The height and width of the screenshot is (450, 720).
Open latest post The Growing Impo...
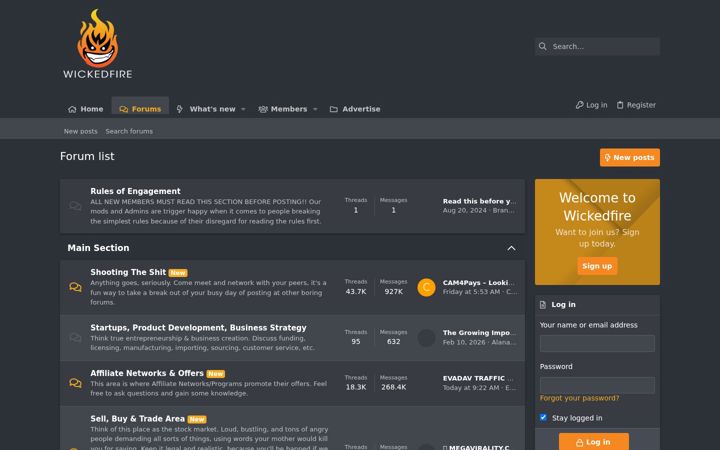[x=479, y=332]
